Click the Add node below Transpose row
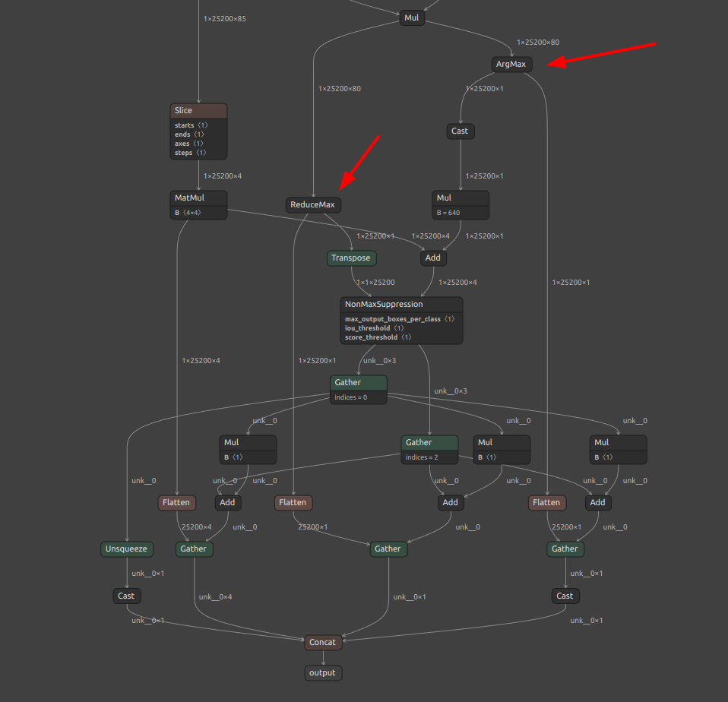 click(x=433, y=258)
